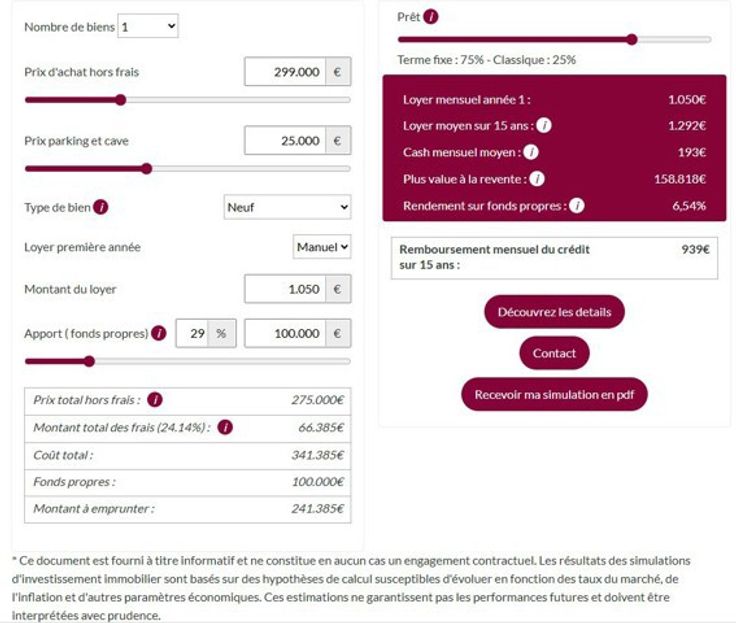This screenshot has width=736, height=623.
Task: Click Recevoir ma simulation en pdf button
Action: click(554, 394)
